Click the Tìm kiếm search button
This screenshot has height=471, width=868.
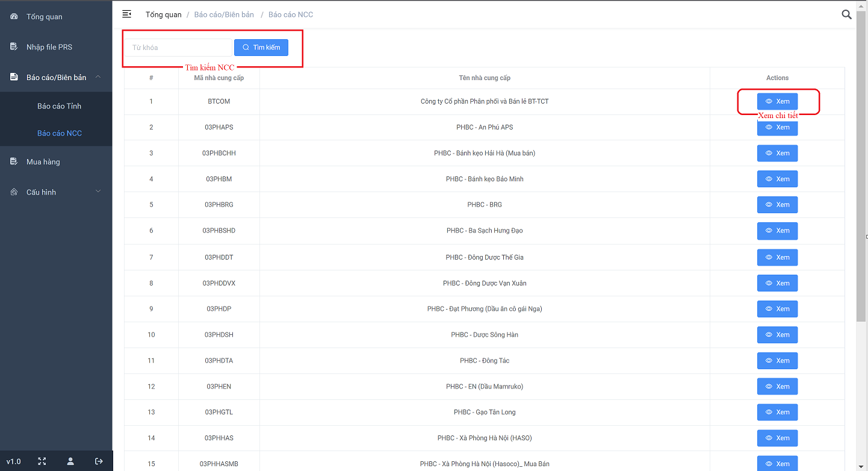point(261,48)
